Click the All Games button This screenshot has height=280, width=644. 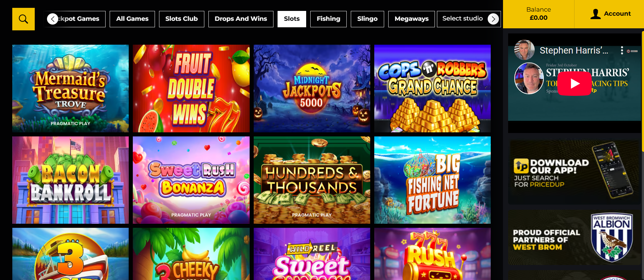click(x=132, y=19)
